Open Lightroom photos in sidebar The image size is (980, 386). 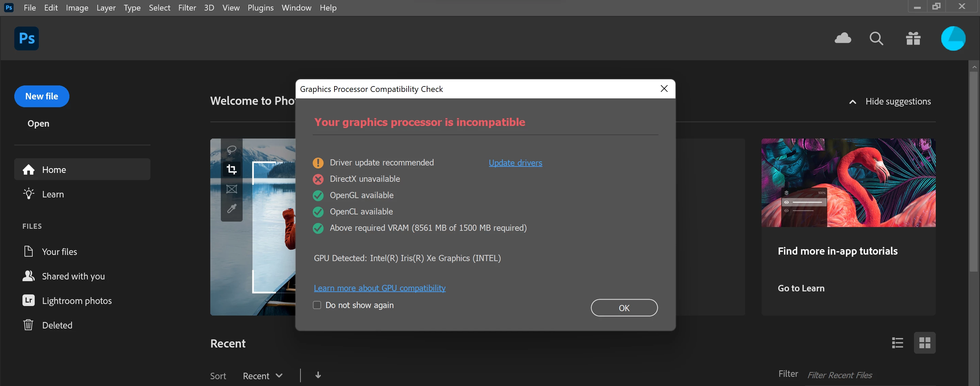[77, 300]
